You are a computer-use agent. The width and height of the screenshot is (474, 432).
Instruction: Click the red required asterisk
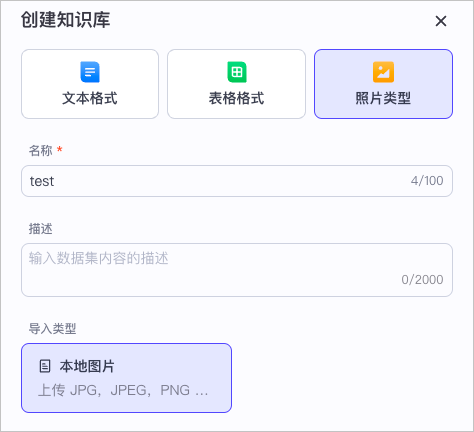(60, 149)
